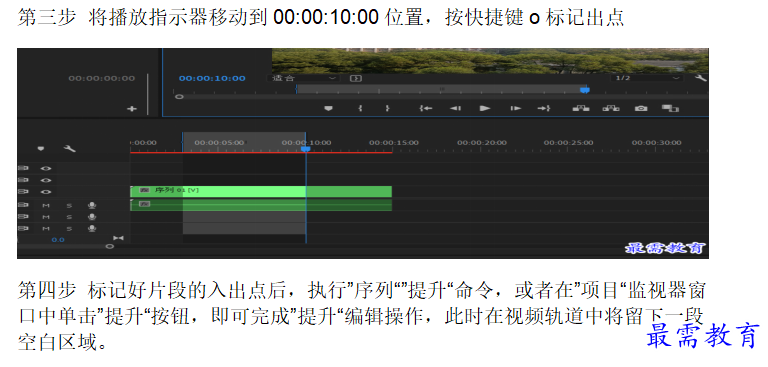Solo the first audio track
The height and width of the screenshot is (367, 768).
69,205
